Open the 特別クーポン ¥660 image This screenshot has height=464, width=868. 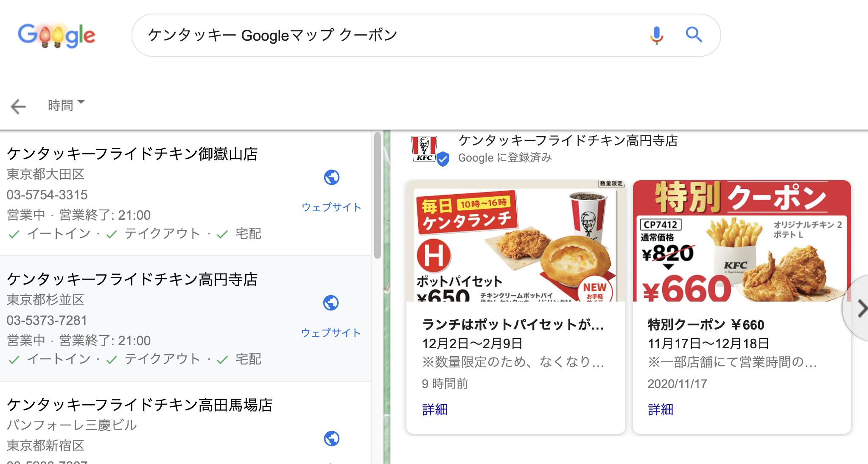(x=742, y=241)
